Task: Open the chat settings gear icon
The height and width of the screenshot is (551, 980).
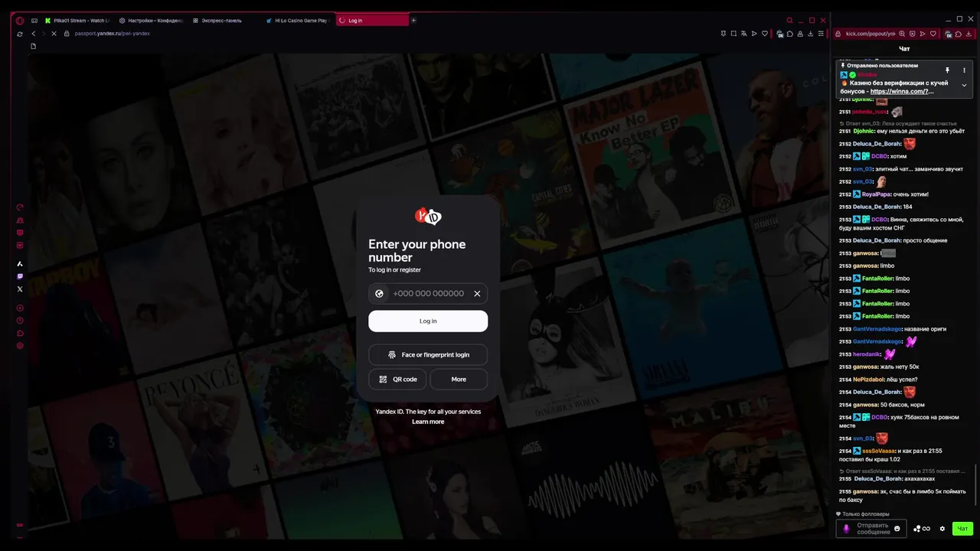Action: (942, 529)
